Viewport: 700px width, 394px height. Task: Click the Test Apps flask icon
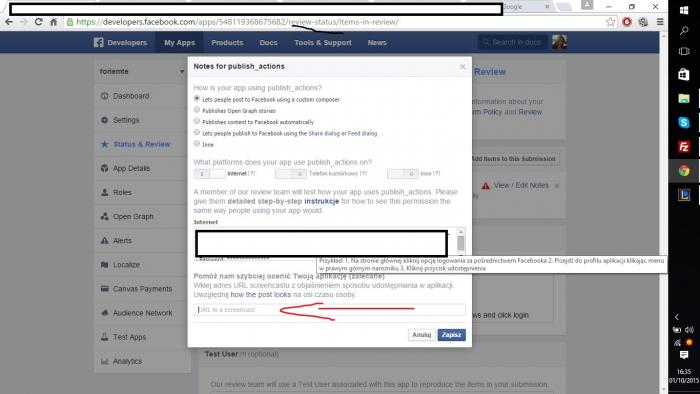[104, 337]
